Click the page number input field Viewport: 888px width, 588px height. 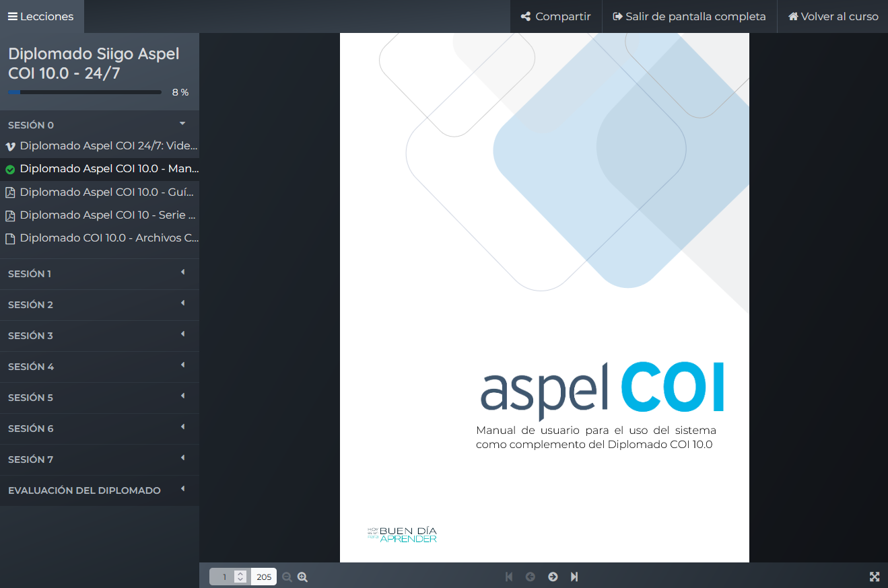click(224, 577)
